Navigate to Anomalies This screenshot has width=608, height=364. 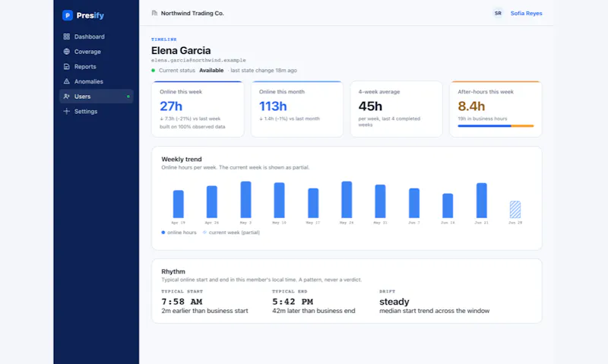tap(97, 81)
